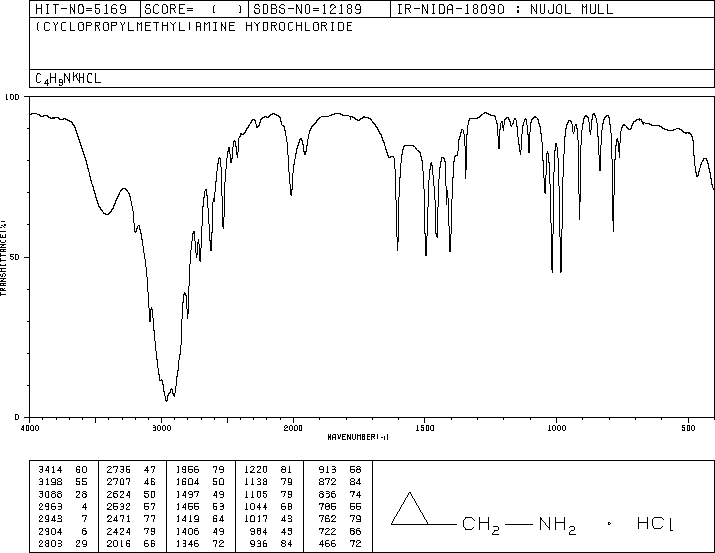Screen dimensions: 715x553
Task: Click the 1500 tick label on x-axis
Action: pos(425,428)
